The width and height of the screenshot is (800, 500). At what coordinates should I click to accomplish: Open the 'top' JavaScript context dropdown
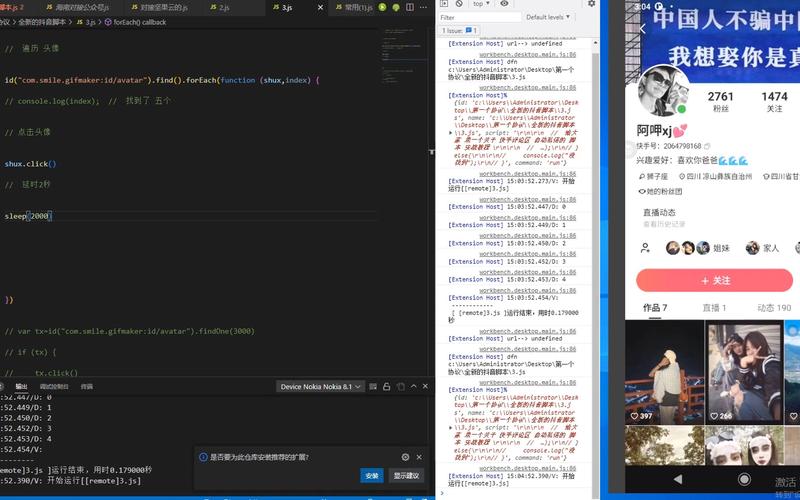481,4
